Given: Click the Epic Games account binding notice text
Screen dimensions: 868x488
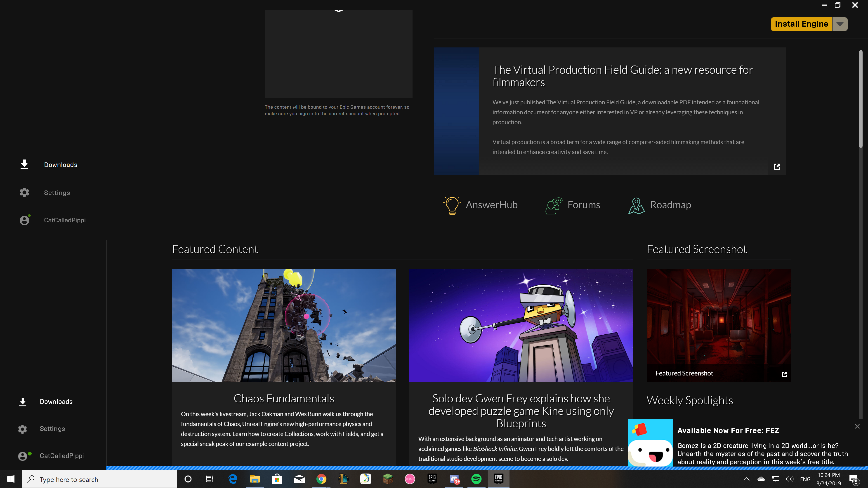Looking at the screenshot, I should tap(337, 110).
